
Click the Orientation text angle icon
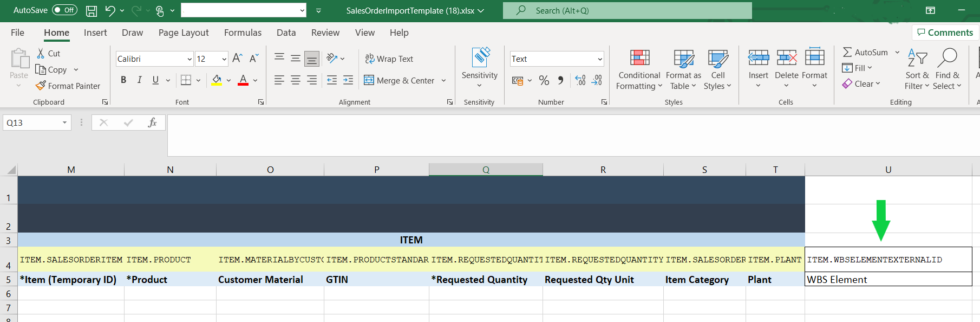[332, 59]
